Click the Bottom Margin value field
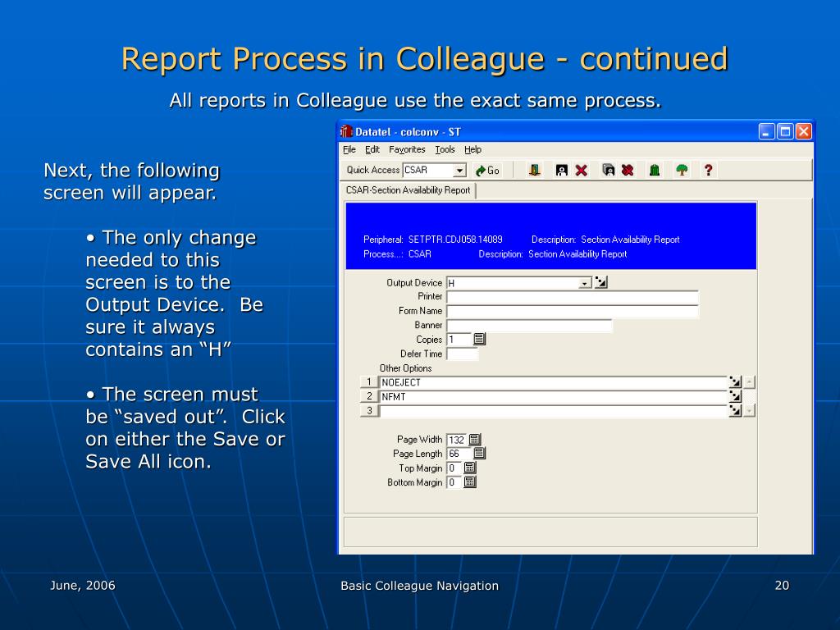The height and width of the screenshot is (630, 840). [x=454, y=482]
